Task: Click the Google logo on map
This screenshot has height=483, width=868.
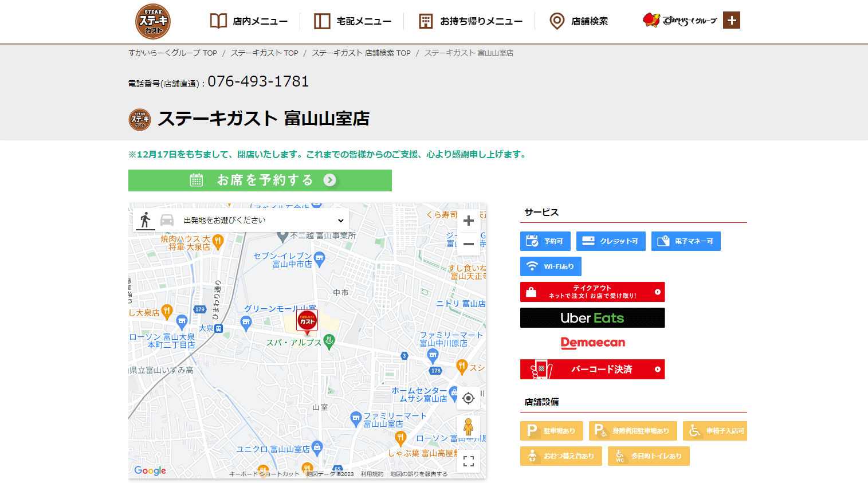Action: pos(150,470)
